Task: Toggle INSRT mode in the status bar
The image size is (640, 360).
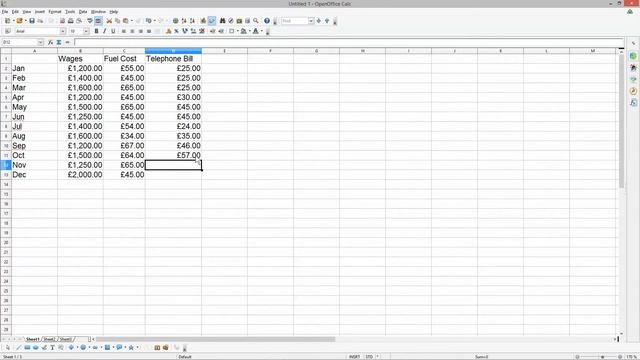Action: pyautogui.click(x=354, y=357)
